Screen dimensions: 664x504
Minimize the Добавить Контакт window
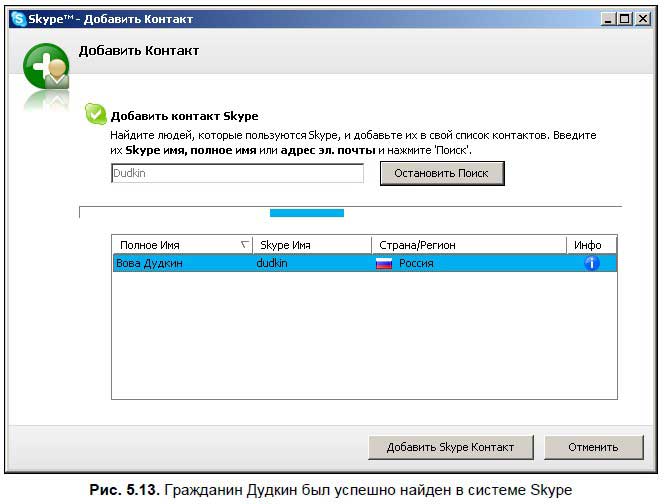click(x=610, y=19)
